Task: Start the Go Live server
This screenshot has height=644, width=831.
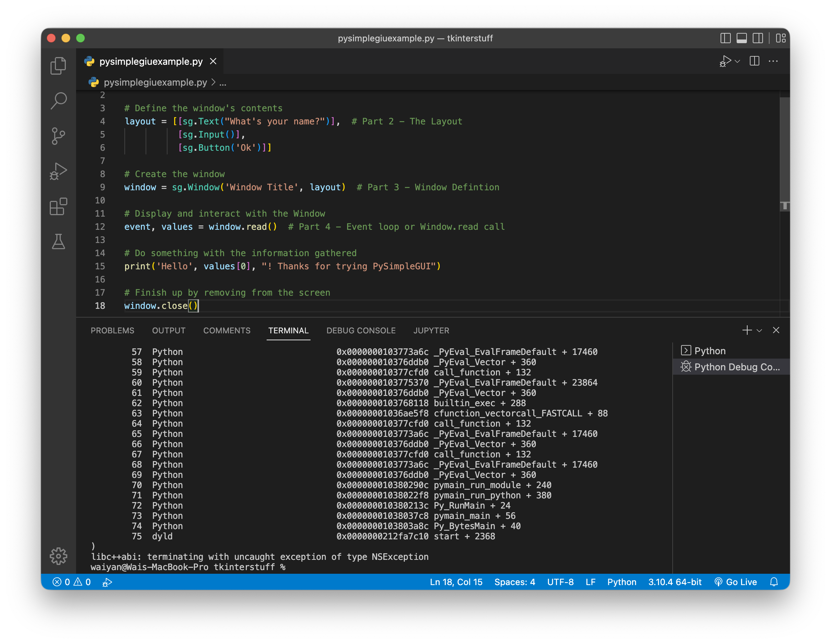Action: pos(736,581)
